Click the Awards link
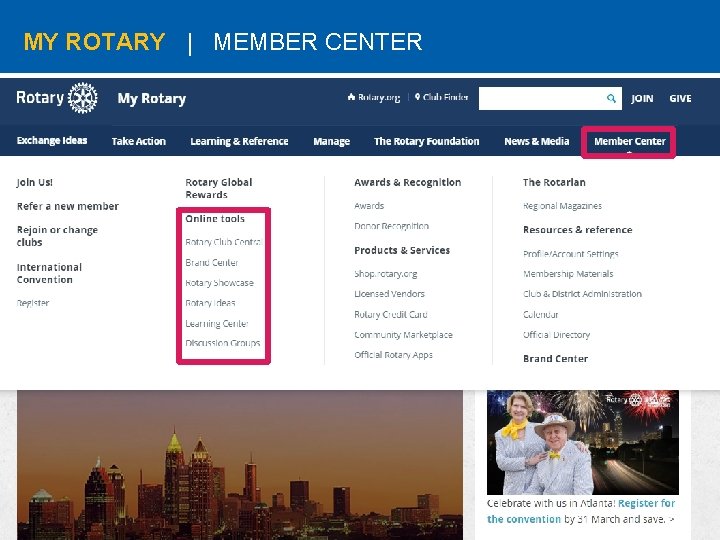The height and width of the screenshot is (540, 720). point(369,206)
